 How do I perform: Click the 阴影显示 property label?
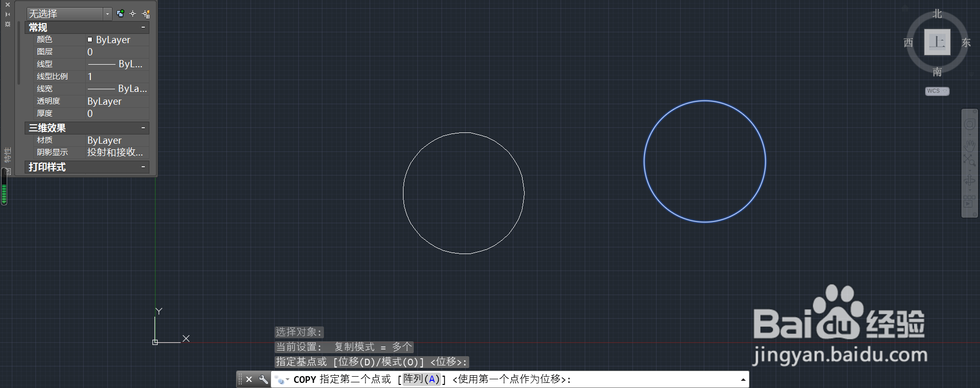[52, 152]
